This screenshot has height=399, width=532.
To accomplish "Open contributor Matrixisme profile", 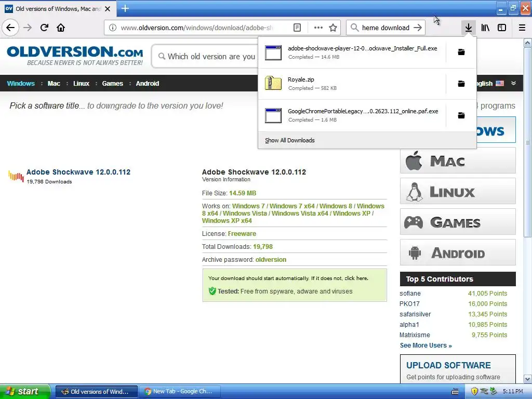I will [415, 335].
